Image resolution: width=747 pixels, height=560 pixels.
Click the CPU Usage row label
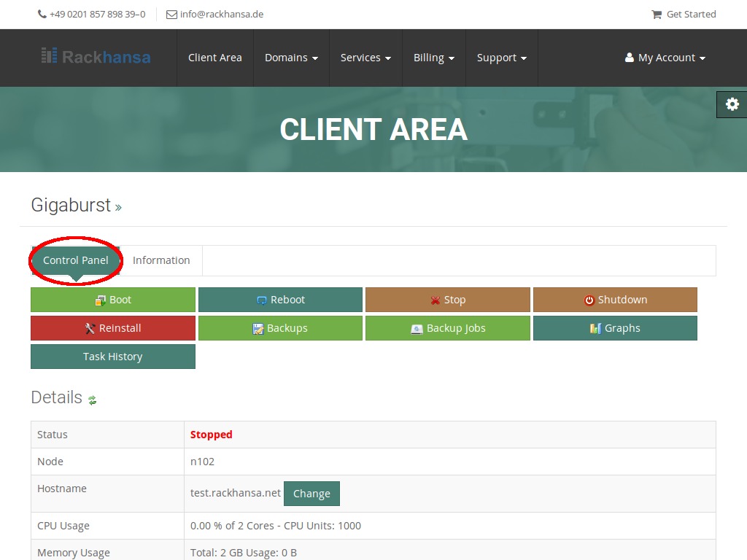(63, 526)
